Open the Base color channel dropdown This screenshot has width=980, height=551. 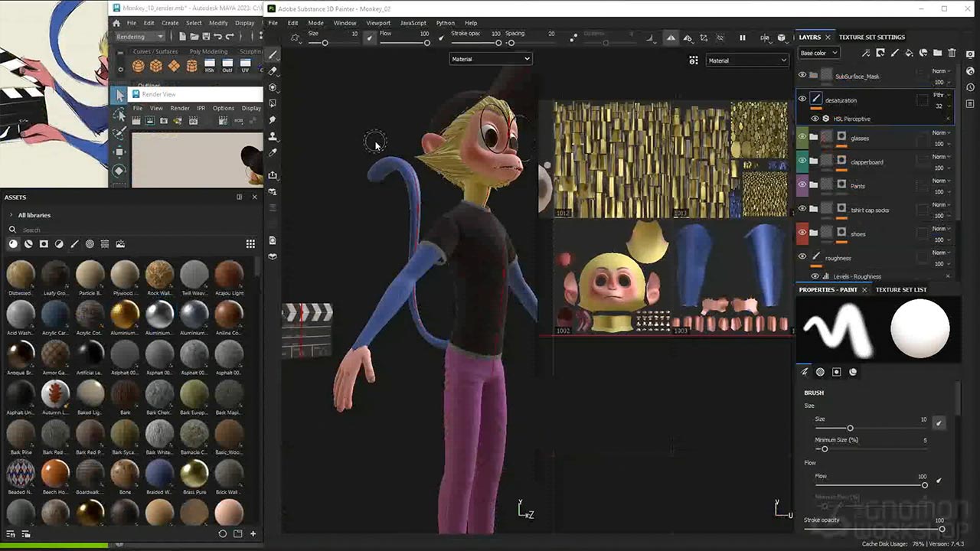click(x=818, y=53)
